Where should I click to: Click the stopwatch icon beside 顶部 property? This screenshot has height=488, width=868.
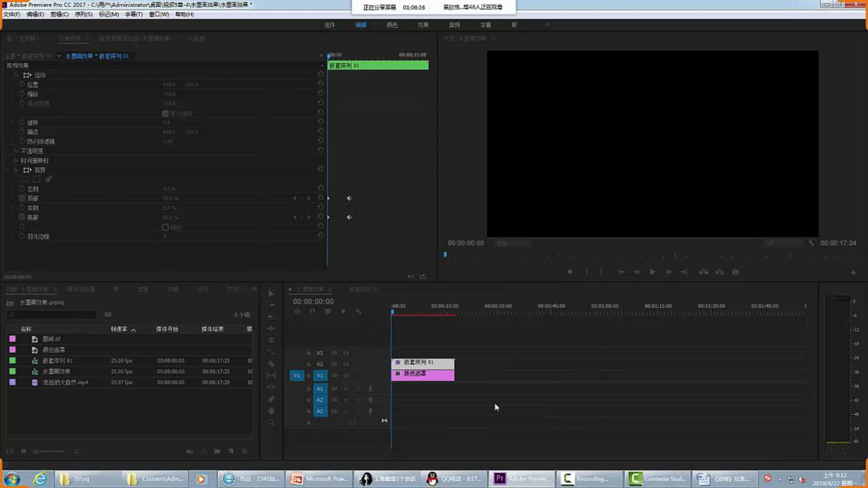[x=22, y=198]
